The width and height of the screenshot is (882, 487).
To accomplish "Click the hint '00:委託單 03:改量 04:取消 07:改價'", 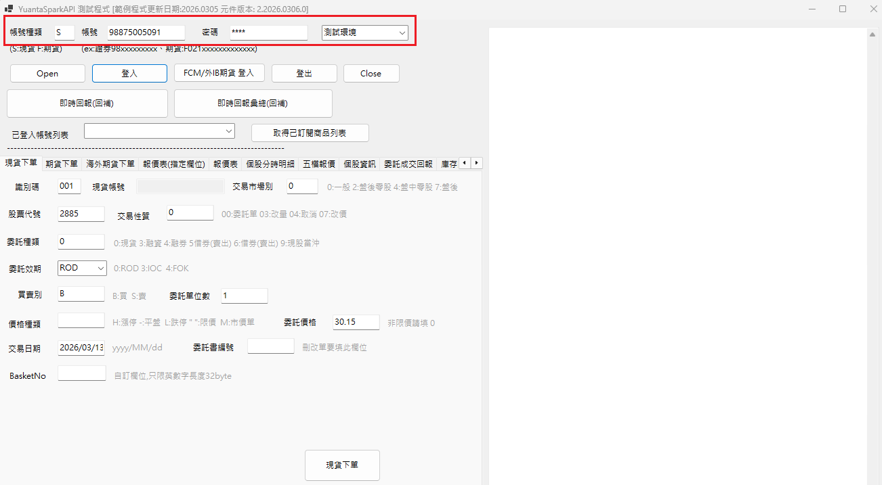I will [284, 214].
